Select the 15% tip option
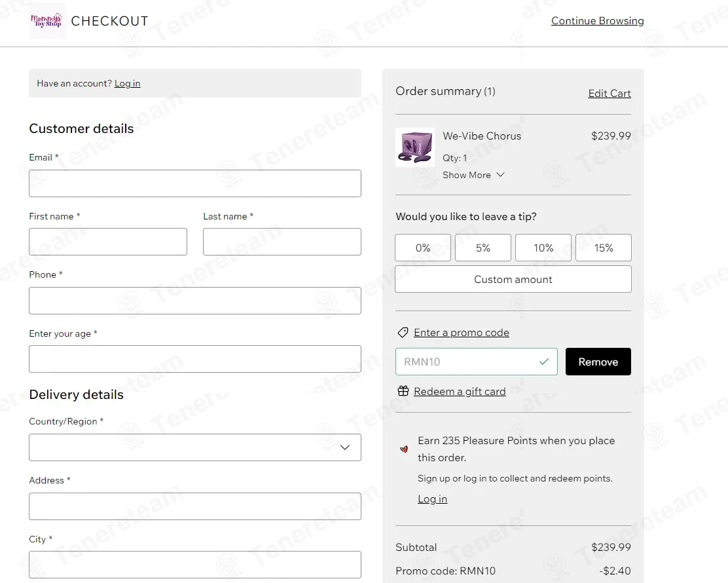 pyautogui.click(x=604, y=248)
